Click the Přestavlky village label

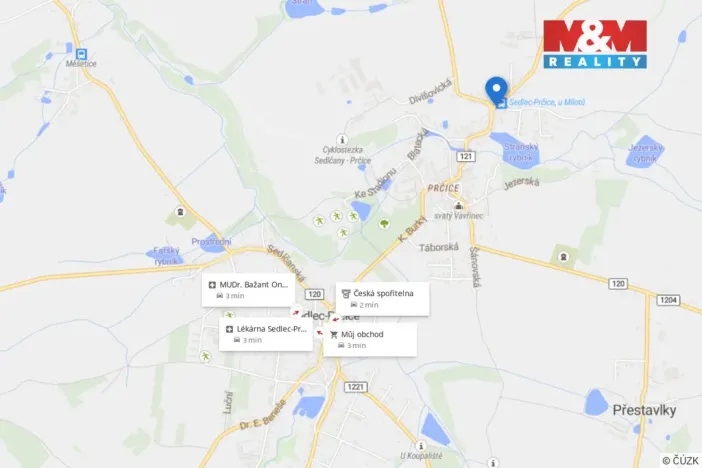644,410
